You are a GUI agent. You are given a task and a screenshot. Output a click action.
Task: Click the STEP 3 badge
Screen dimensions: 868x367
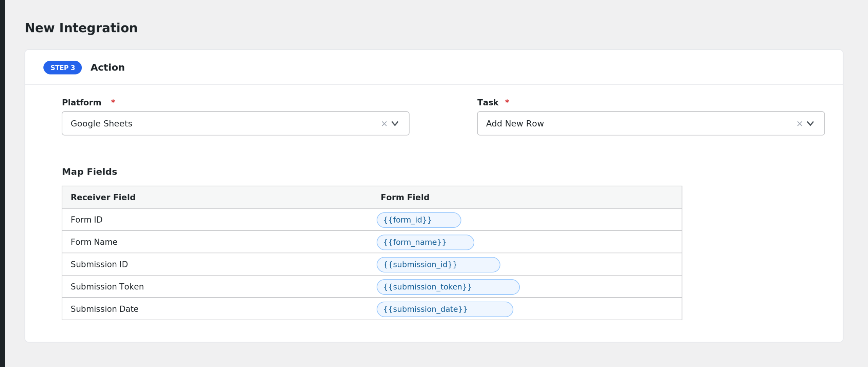click(x=63, y=68)
